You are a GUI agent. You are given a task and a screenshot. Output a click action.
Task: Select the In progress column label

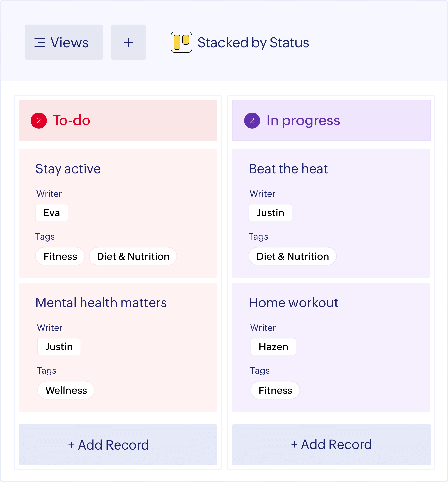click(303, 121)
